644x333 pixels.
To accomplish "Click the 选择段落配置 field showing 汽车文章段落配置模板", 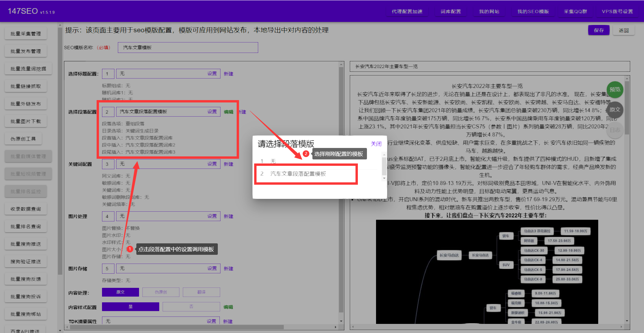I will [168, 112].
